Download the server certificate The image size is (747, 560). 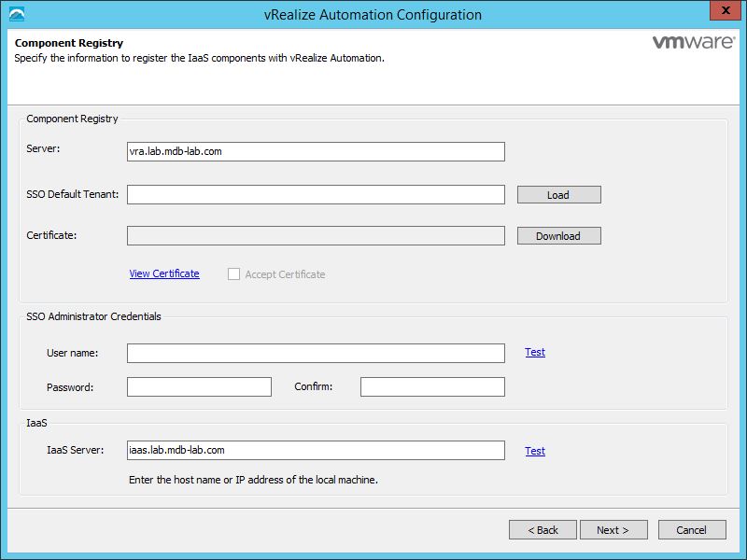[558, 236]
